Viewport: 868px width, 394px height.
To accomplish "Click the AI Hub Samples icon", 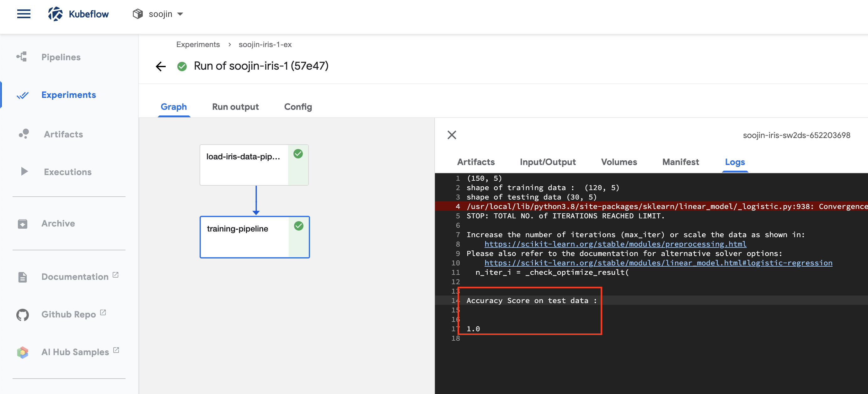I will pyautogui.click(x=23, y=352).
